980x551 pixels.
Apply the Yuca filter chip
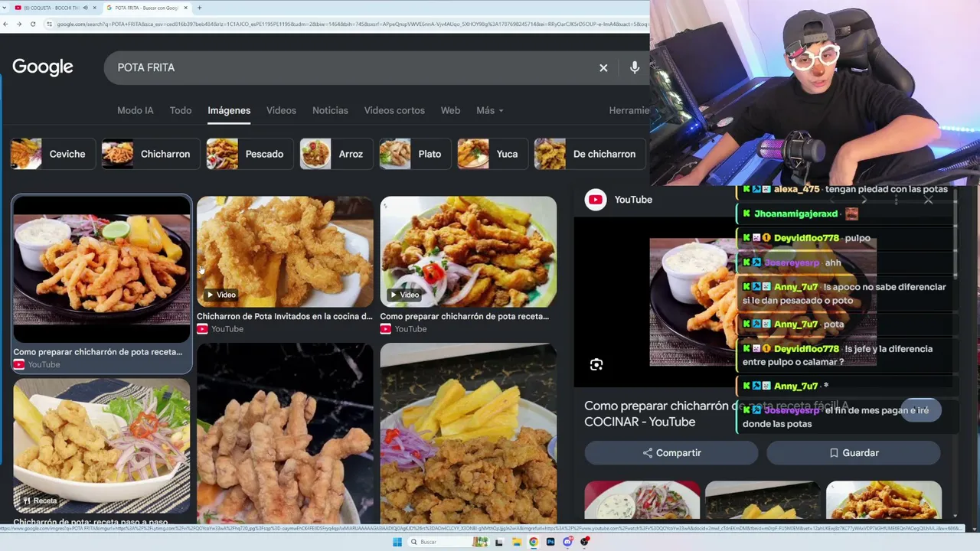(492, 154)
